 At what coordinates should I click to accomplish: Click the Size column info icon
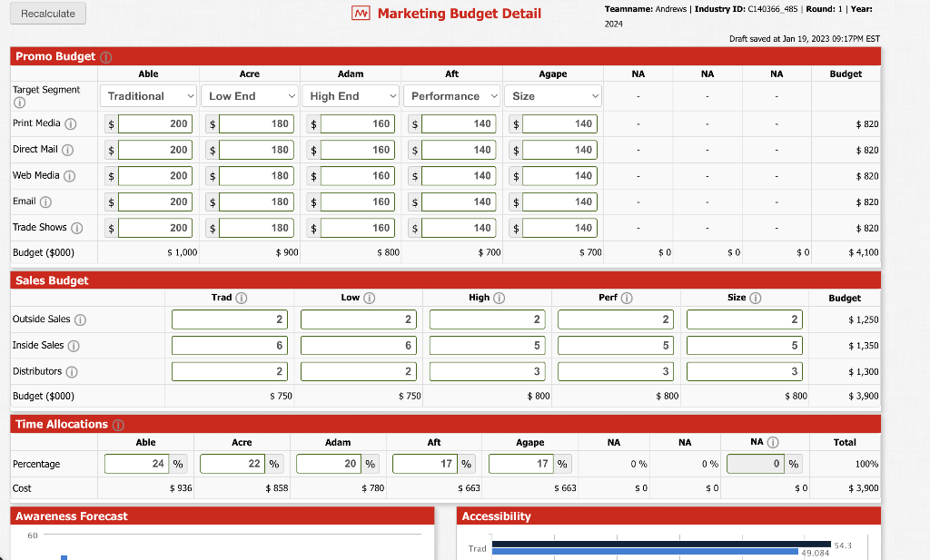point(755,298)
